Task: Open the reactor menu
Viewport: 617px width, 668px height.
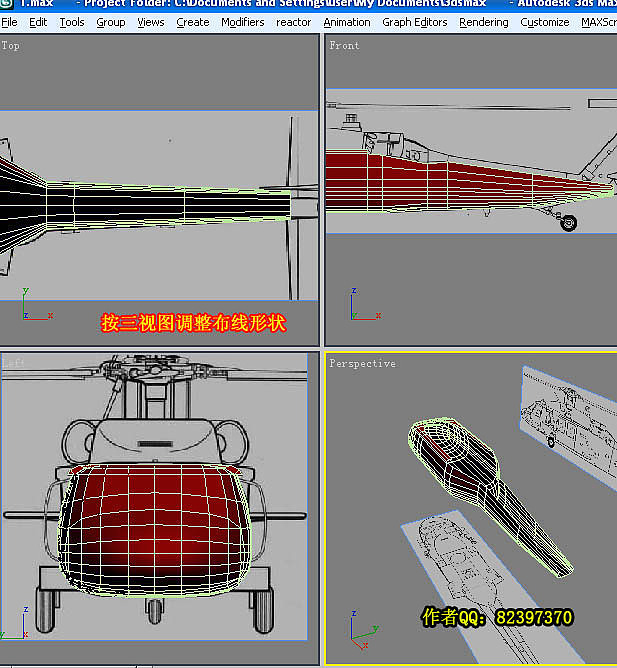Action: coord(293,22)
